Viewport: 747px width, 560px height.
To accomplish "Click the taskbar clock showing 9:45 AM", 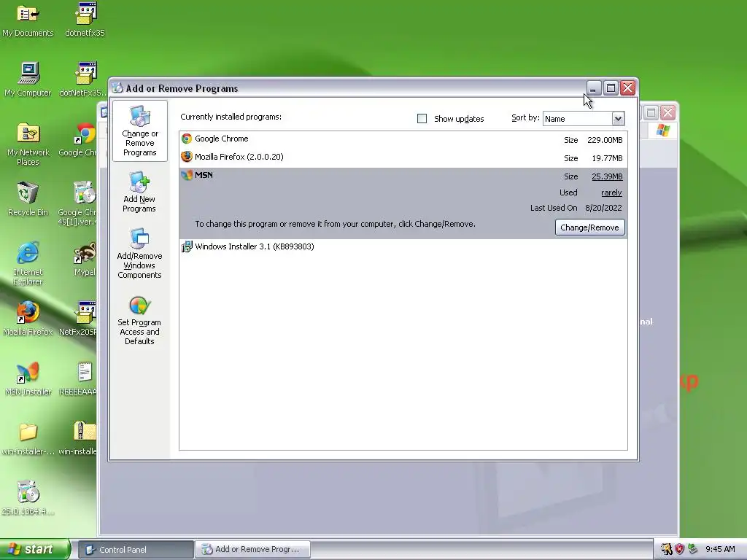I will click(720, 549).
